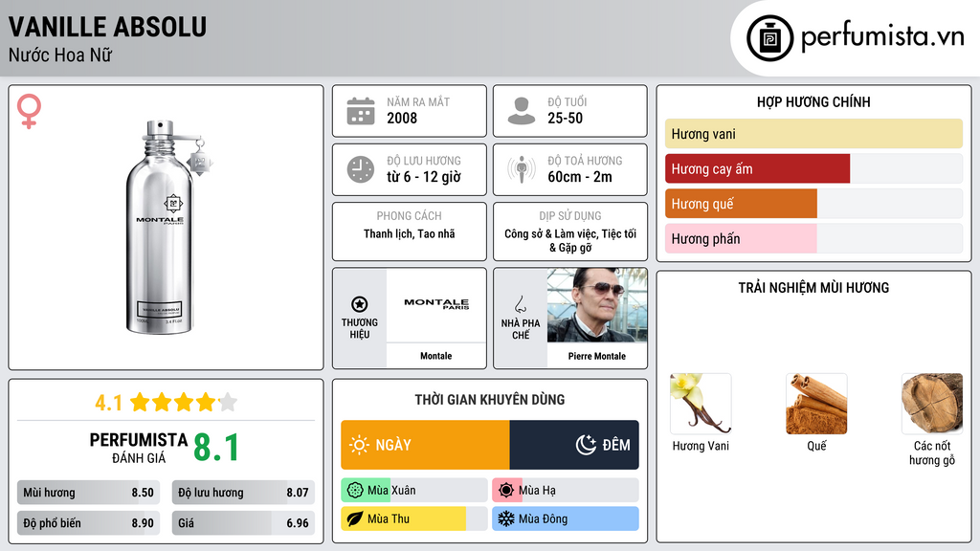Screen dimensions: 980x551
Task: Select the Mùa Thu season bar
Action: (413, 518)
